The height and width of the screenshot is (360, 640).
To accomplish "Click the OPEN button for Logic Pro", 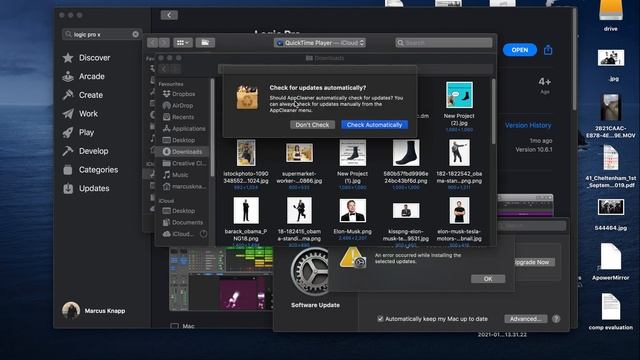I will (x=520, y=50).
